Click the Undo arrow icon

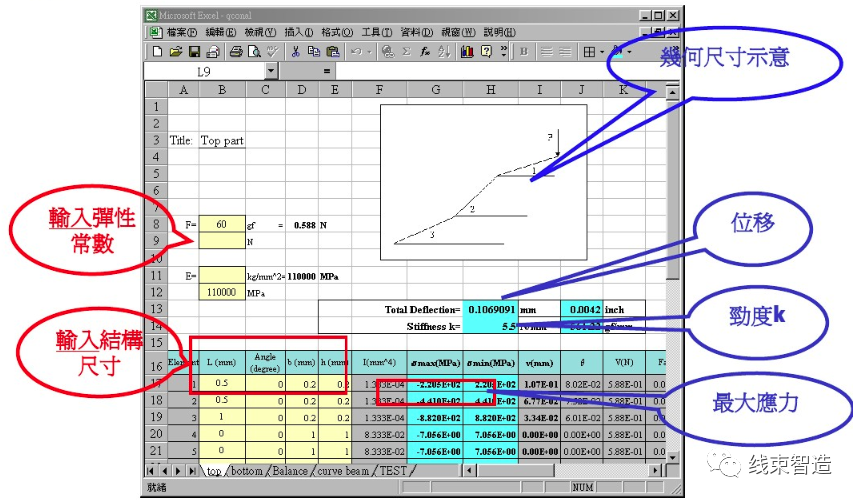click(356, 52)
